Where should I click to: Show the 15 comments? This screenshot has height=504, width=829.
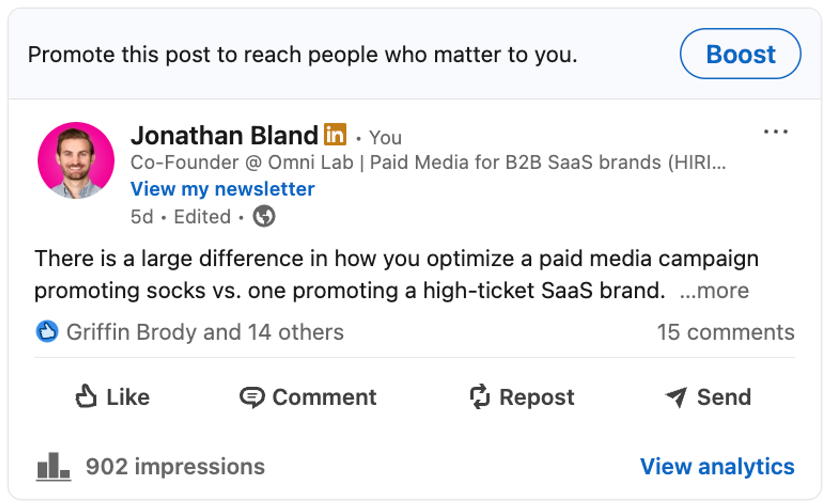pos(726,332)
